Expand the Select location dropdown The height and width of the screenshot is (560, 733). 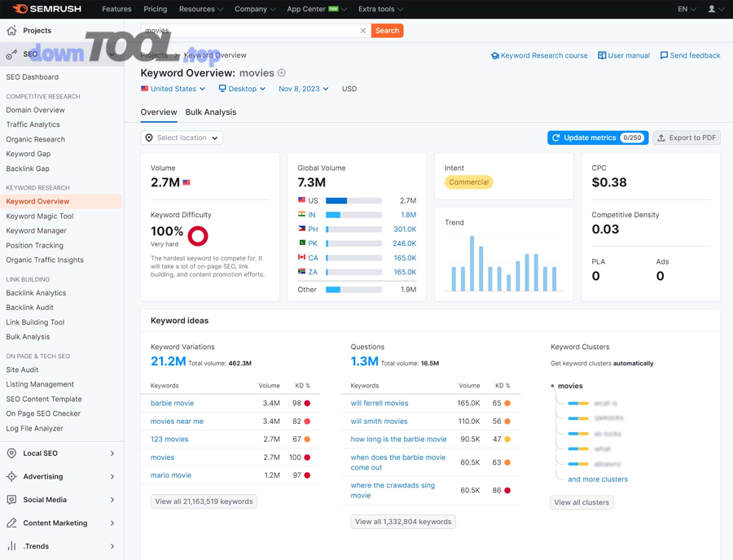pyautogui.click(x=182, y=138)
